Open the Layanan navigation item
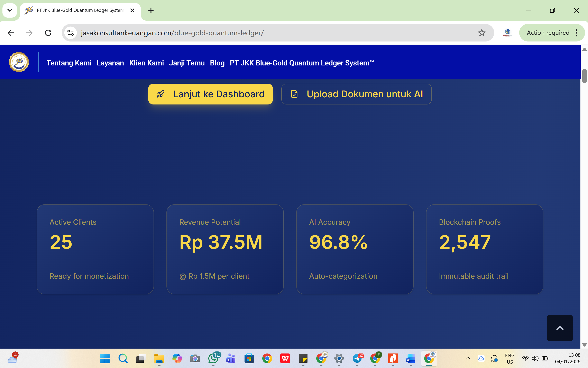 [x=110, y=63]
